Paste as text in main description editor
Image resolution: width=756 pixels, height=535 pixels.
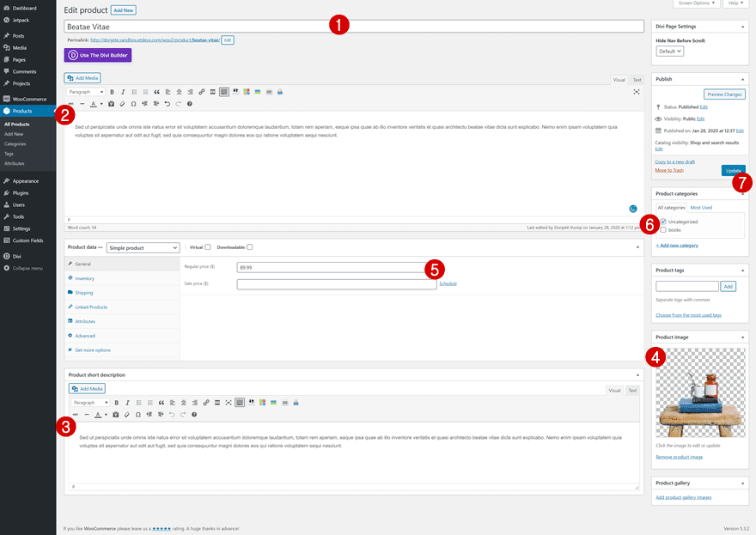[x=112, y=104]
